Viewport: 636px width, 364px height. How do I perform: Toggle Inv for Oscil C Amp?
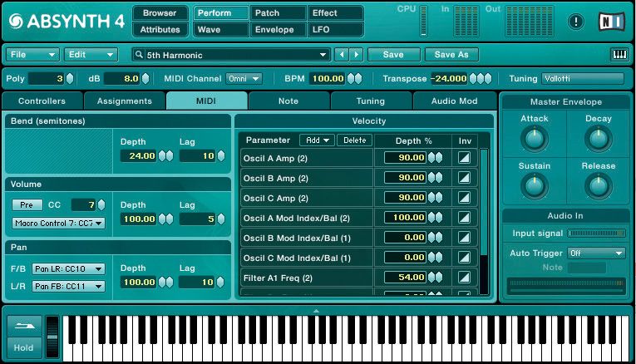point(464,198)
